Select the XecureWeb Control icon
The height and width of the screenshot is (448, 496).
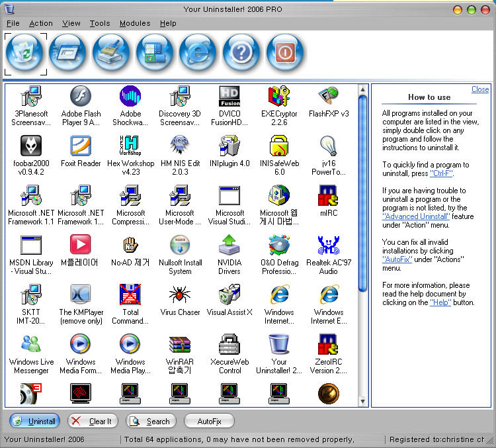229,344
